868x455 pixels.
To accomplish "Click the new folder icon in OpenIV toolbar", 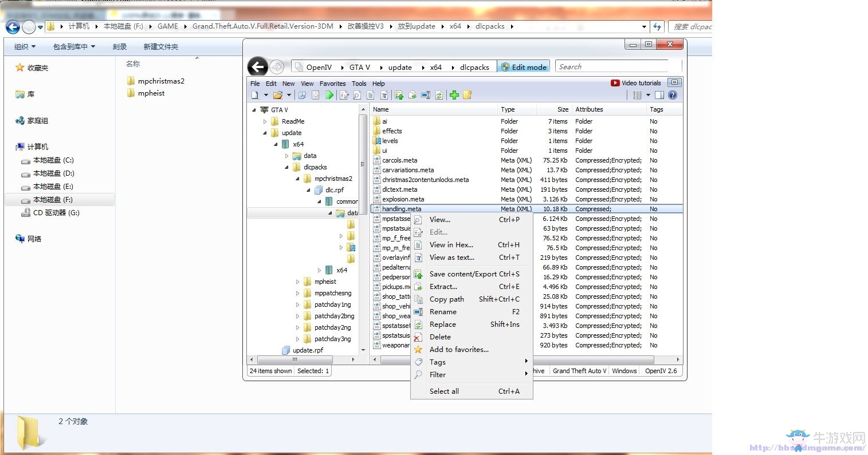I will click(468, 95).
